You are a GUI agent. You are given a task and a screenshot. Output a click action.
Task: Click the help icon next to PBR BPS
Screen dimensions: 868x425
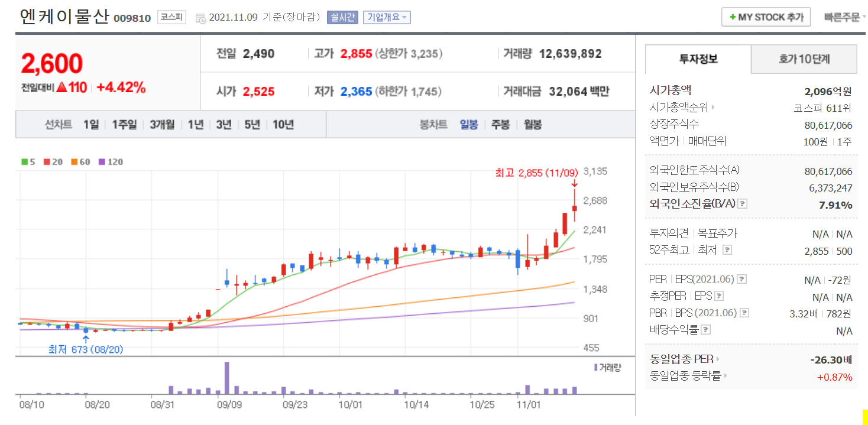(x=744, y=313)
